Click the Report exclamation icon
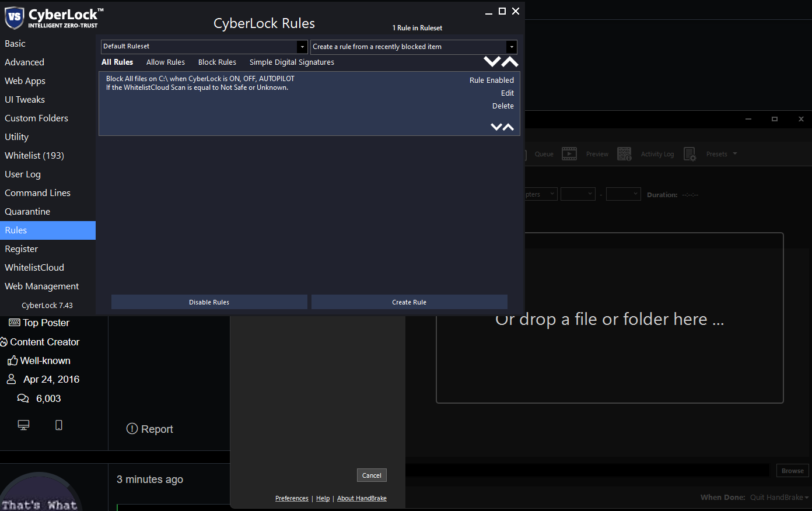The width and height of the screenshot is (812, 511). [x=132, y=429]
